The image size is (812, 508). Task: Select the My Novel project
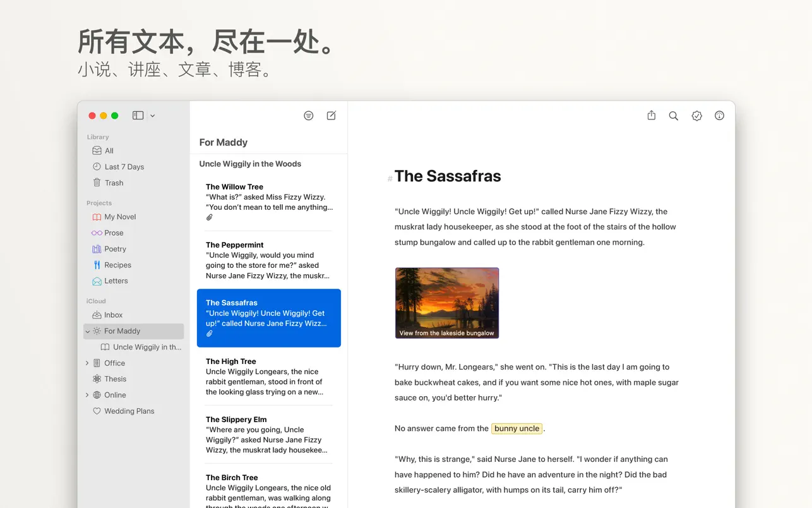coord(120,217)
